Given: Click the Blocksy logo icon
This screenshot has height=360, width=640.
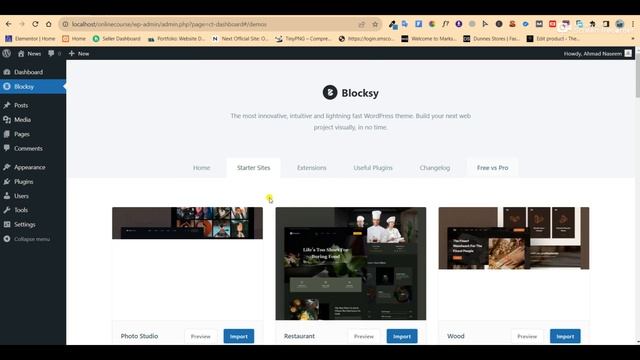Looking at the screenshot, I should click(x=330, y=92).
